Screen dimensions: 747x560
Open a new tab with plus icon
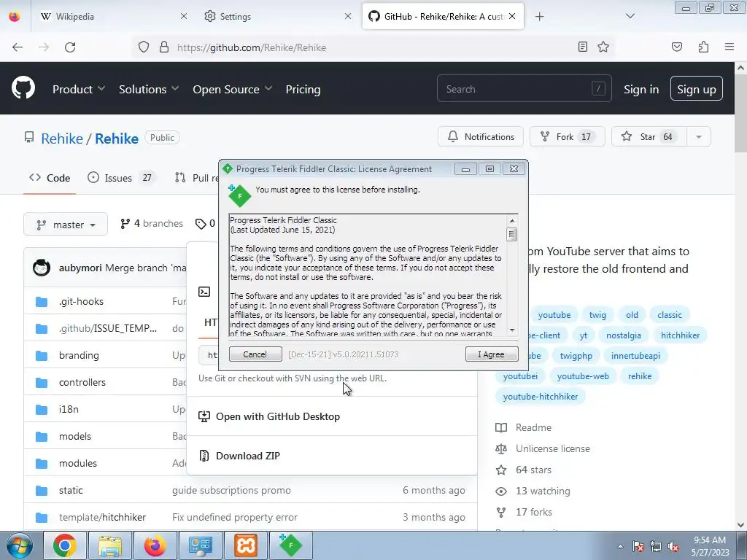pos(539,17)
